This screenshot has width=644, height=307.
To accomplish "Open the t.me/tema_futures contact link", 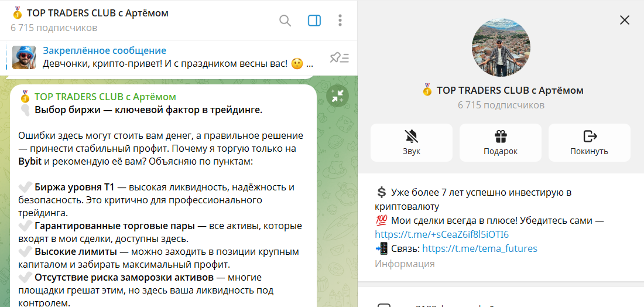I will [479, 248].
